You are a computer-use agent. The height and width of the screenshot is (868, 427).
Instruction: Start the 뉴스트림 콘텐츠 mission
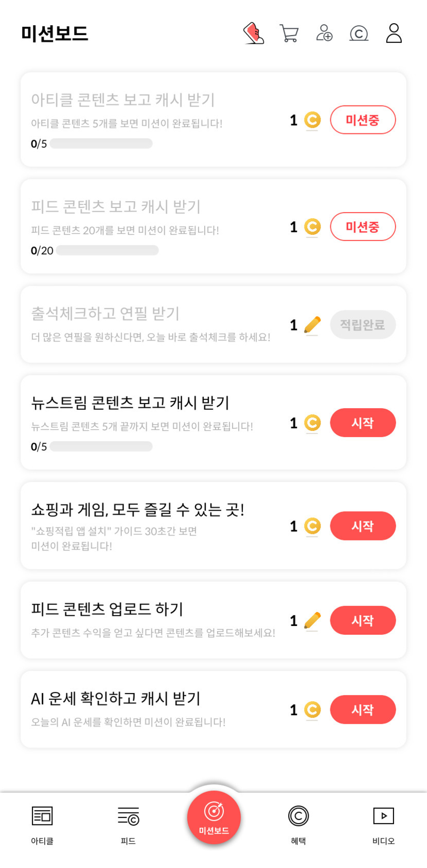pos(363,423)
